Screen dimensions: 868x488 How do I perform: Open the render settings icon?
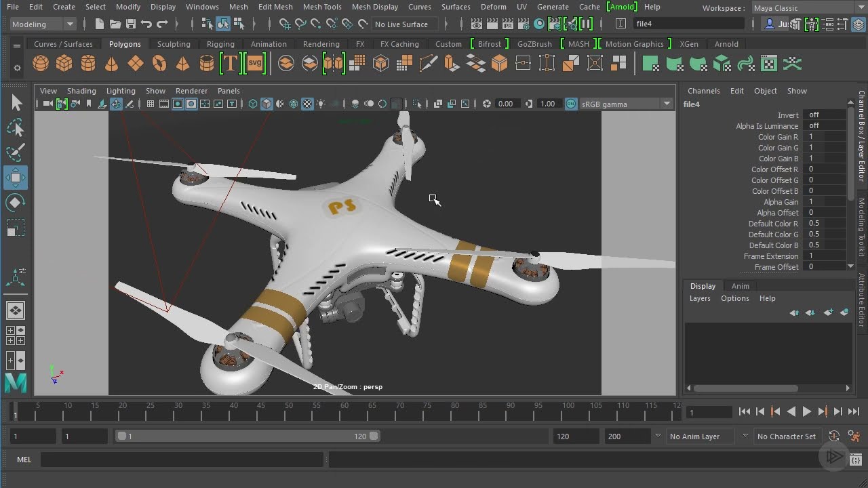tap(524, 24)
